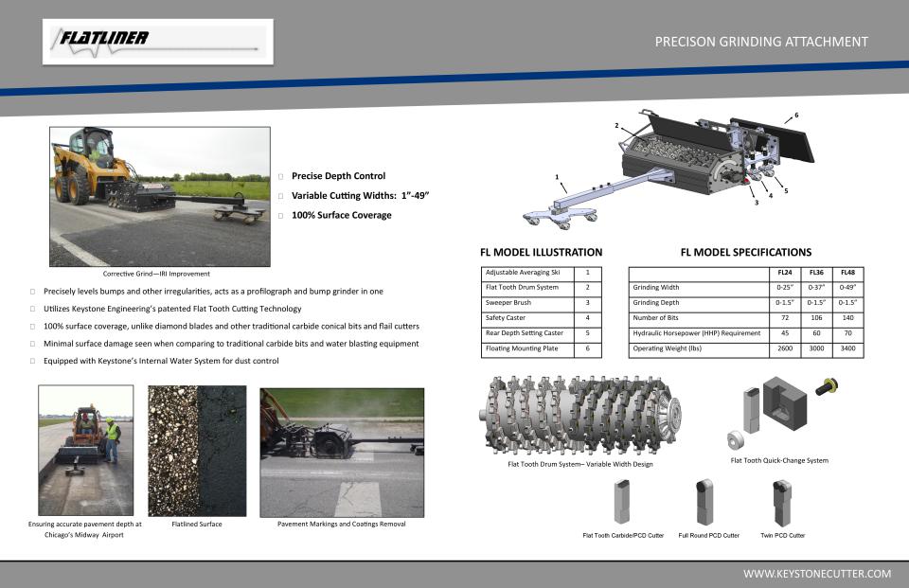Click the 'Adjustable Averaging Ski' table row

point(542,273)
